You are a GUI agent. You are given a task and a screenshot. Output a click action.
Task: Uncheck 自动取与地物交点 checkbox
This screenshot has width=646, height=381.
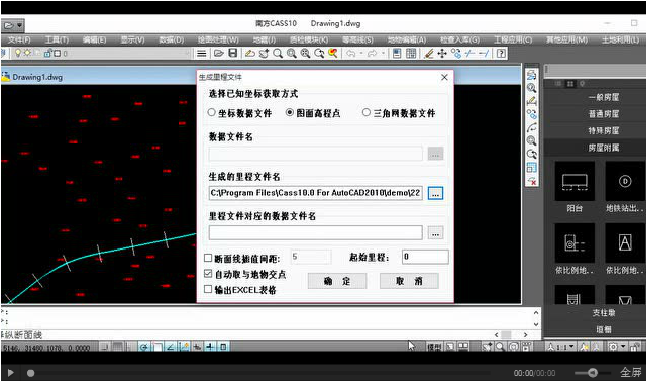208,273
